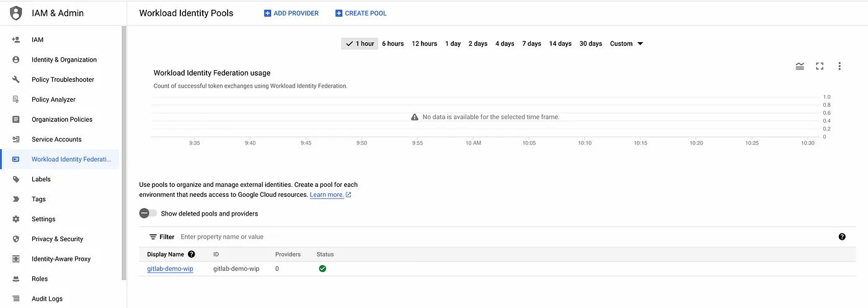Click the IAM & Admin shield icon
The height and width of the screenshot is (308, 868).
(16, 13)
